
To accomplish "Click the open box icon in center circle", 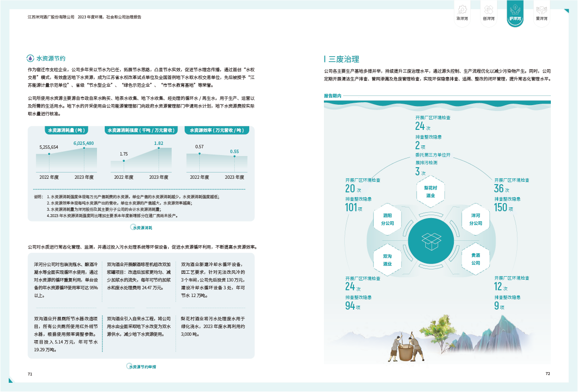I will (431, 239).
